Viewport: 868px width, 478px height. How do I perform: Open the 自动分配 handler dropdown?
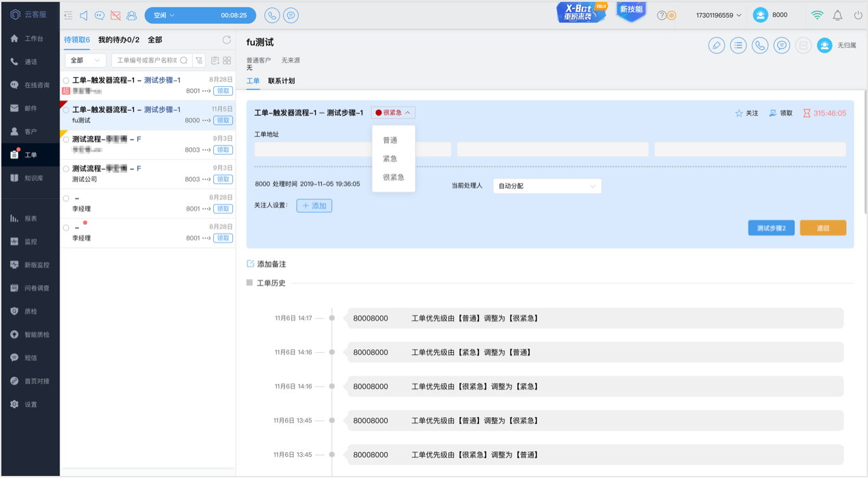(547, 186)
